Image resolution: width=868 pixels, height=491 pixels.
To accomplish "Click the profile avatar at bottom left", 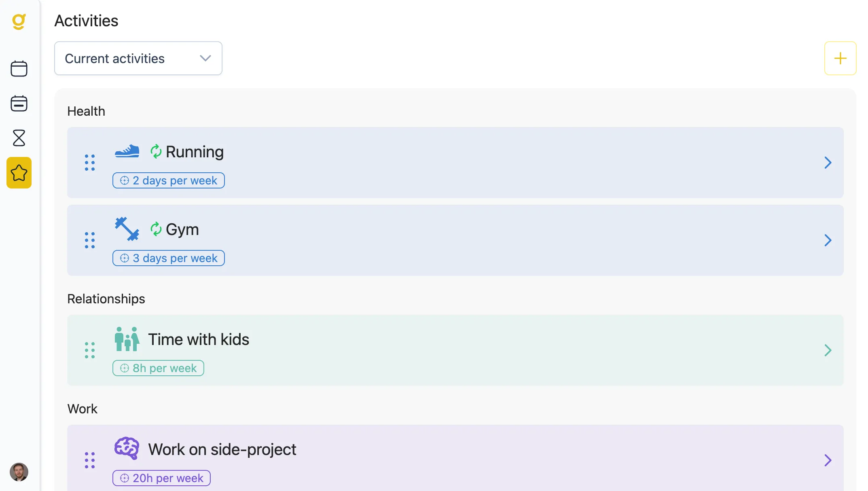I will pyautogui.click(x=18, y=471).
